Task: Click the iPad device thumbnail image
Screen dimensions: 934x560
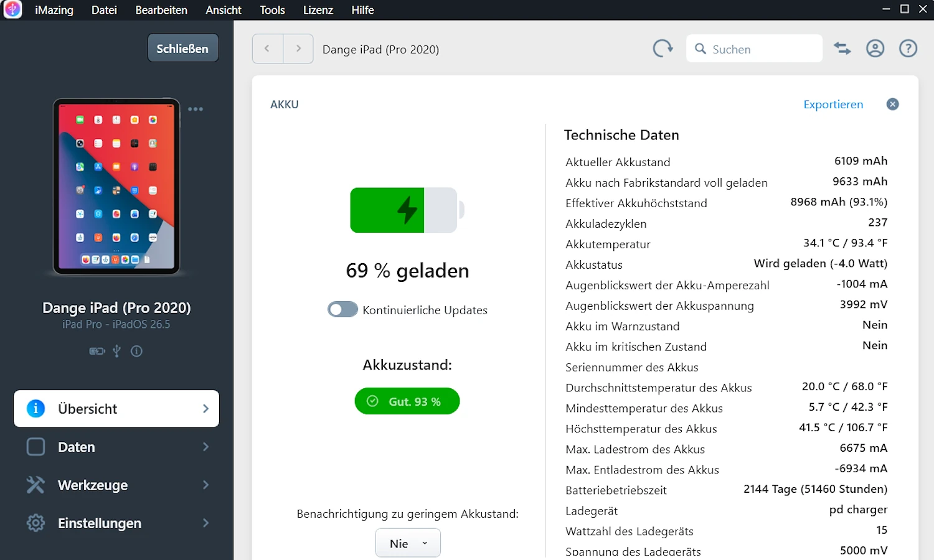Action: tap(116, 187)
